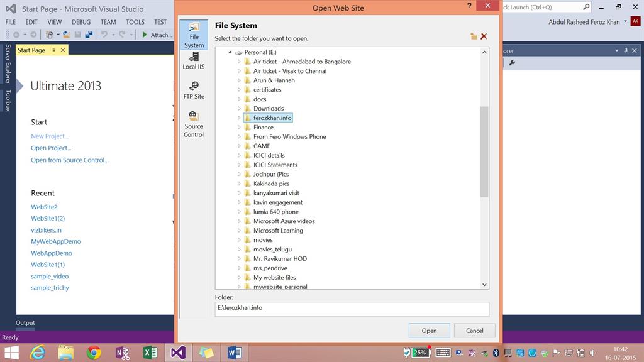This screenshot has height=362, width=644.
Task: Pin the Start Page tab
Action: click(x=53, y=50)
